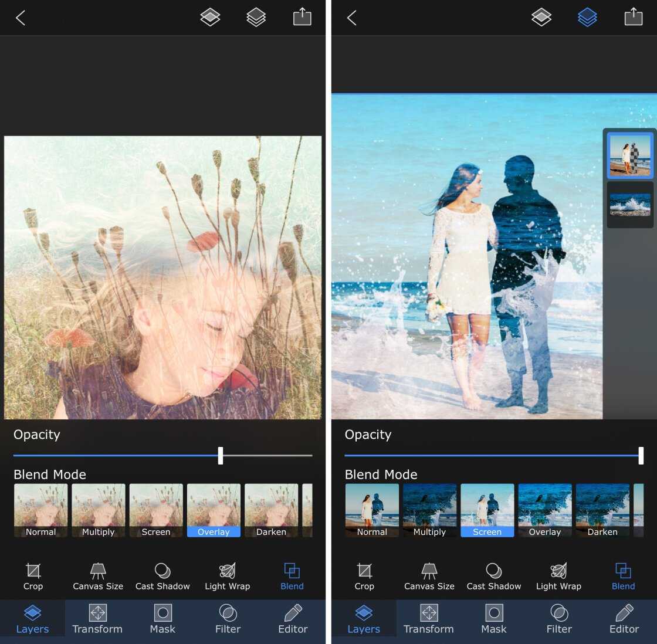Toggle the blue layers stack icon on right screen
The height and width of the screenshot is (644, 657).
587,18
